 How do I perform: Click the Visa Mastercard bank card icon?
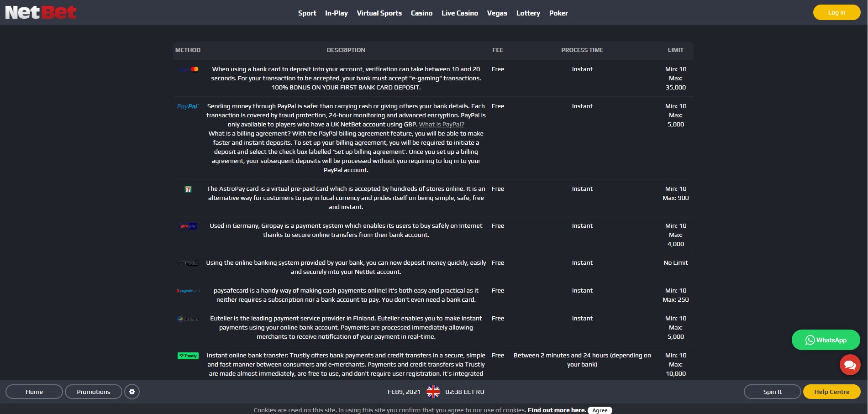click(x=188, y=69)
